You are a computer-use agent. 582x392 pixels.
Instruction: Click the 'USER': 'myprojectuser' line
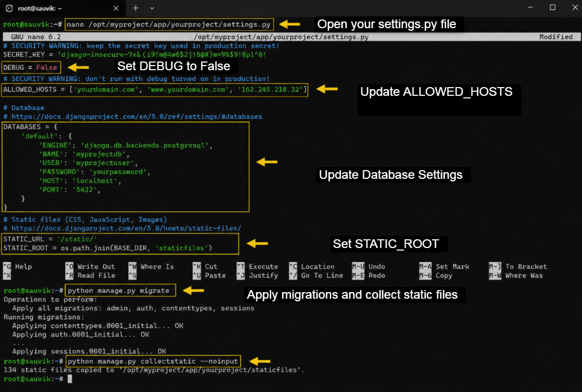[88, 163]
